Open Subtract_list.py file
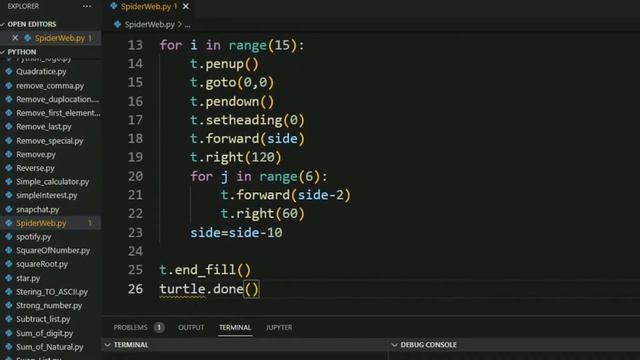 coord(43,319)
